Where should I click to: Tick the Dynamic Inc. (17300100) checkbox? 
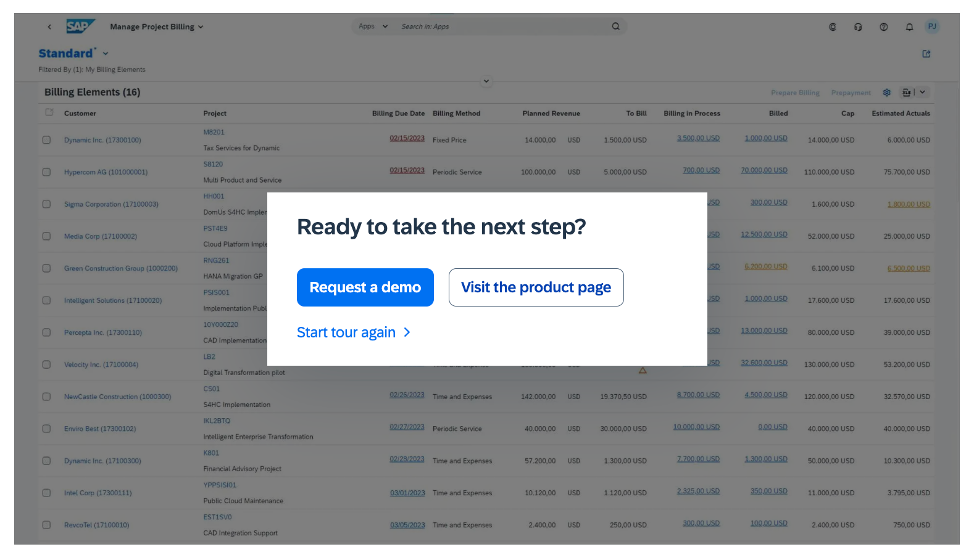(46, 140)
